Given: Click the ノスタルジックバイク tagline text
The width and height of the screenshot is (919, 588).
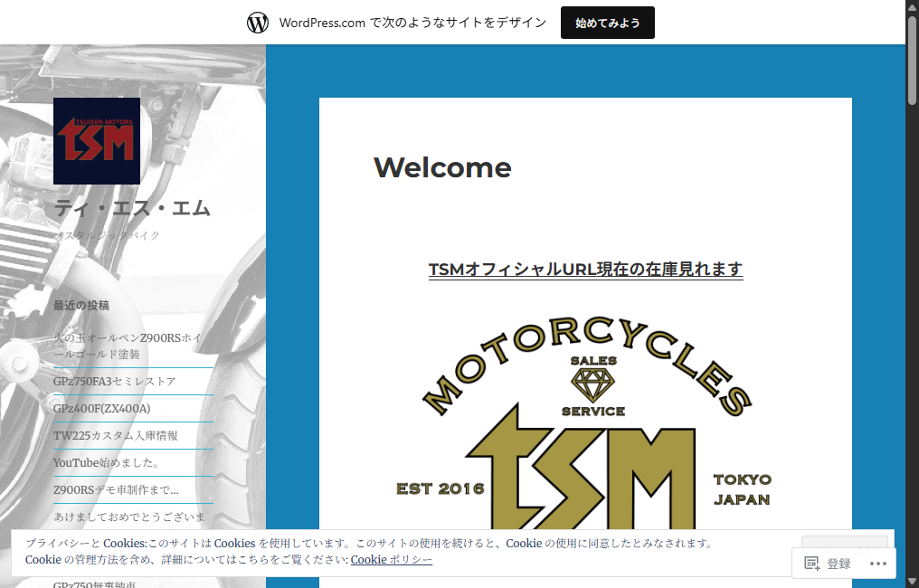Looking at the screenshot, I should coord(107,235).
